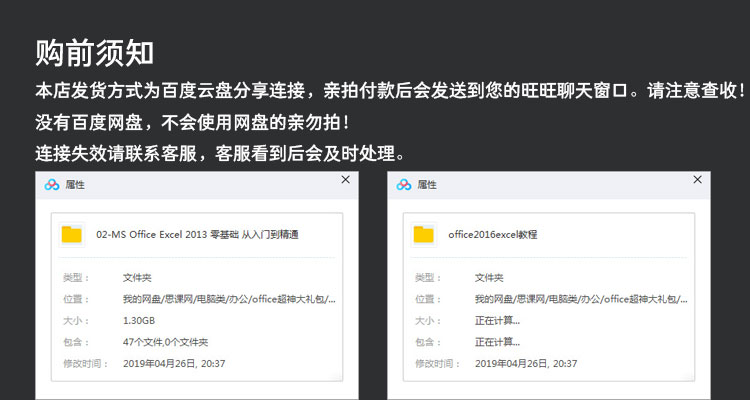
Task: Click the 属性 title of right dialog
Action: coord(427,185)
